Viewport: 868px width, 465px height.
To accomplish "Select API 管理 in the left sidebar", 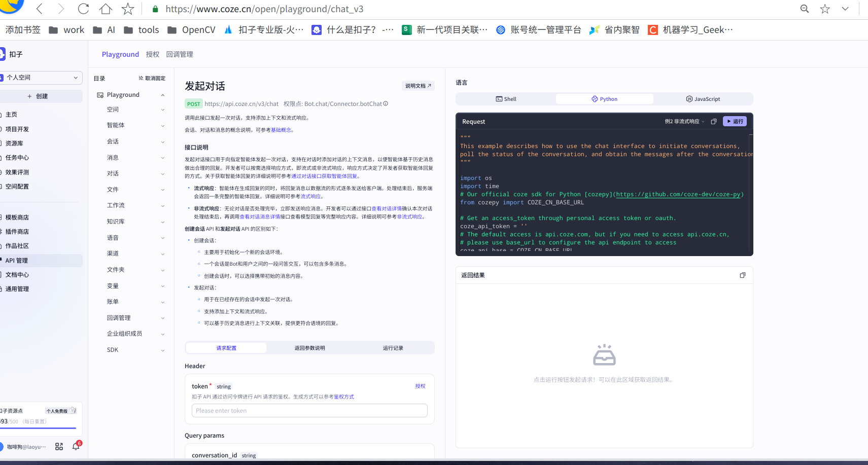I will point(17,260).
